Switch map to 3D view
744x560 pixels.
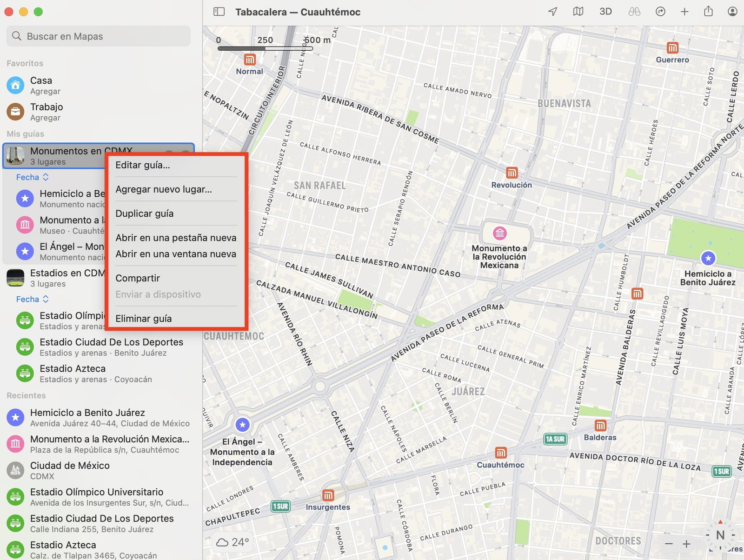click(x=605, y=12)
